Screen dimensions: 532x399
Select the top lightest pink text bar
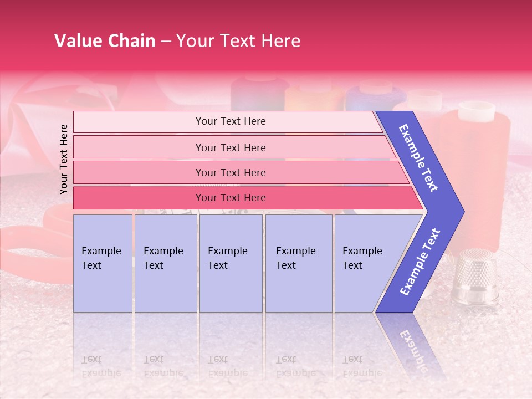tap(230, 121)
